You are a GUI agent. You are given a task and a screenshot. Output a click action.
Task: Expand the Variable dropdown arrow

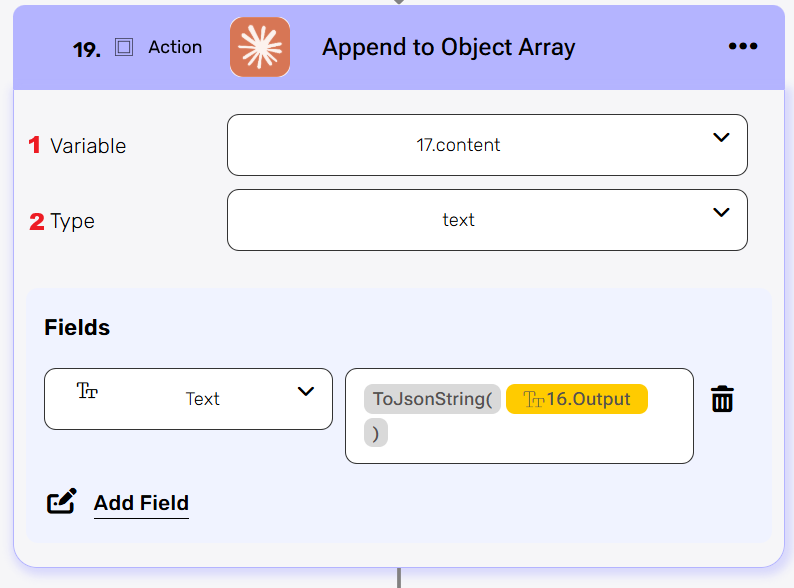point(721,138)
